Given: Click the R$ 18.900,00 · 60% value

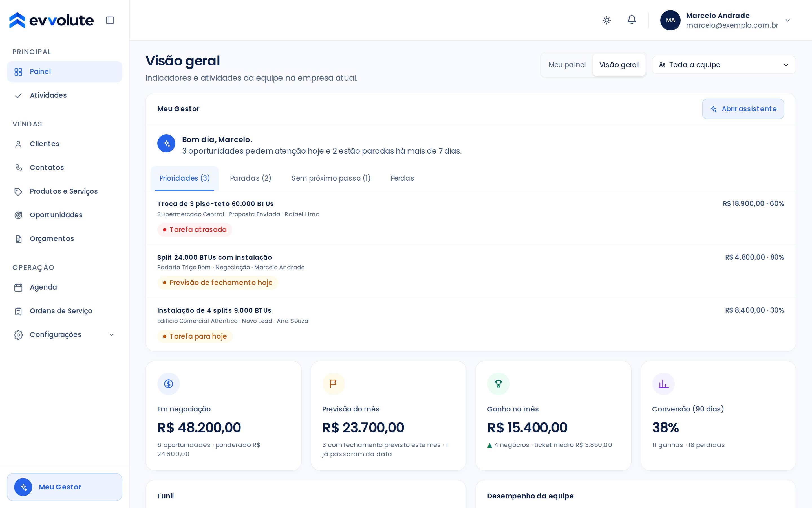Looking at the screenshot, I should coord(753,203).
